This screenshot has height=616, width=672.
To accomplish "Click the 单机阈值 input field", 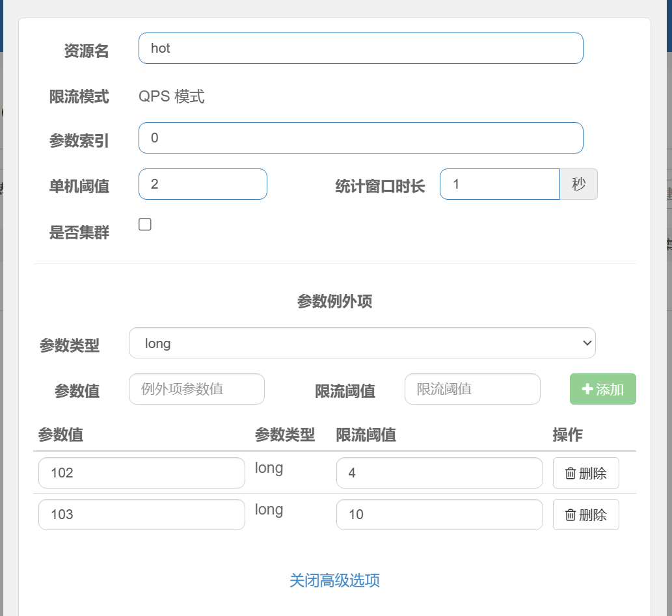I will coord(203,184).
